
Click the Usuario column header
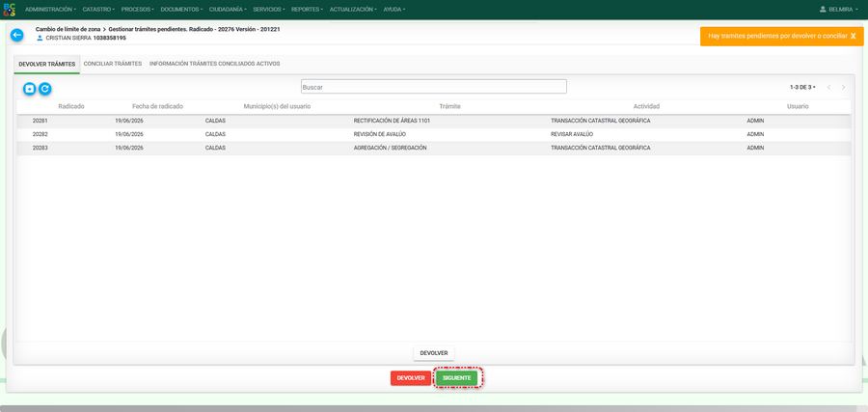pos(798,106)
